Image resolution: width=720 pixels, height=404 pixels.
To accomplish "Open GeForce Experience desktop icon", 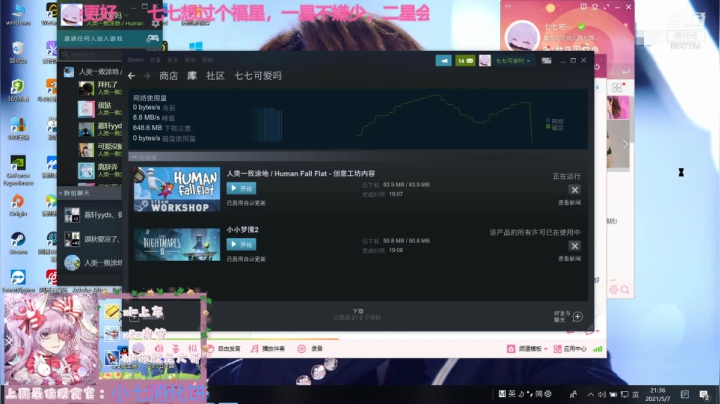I will tap(18, 170).
